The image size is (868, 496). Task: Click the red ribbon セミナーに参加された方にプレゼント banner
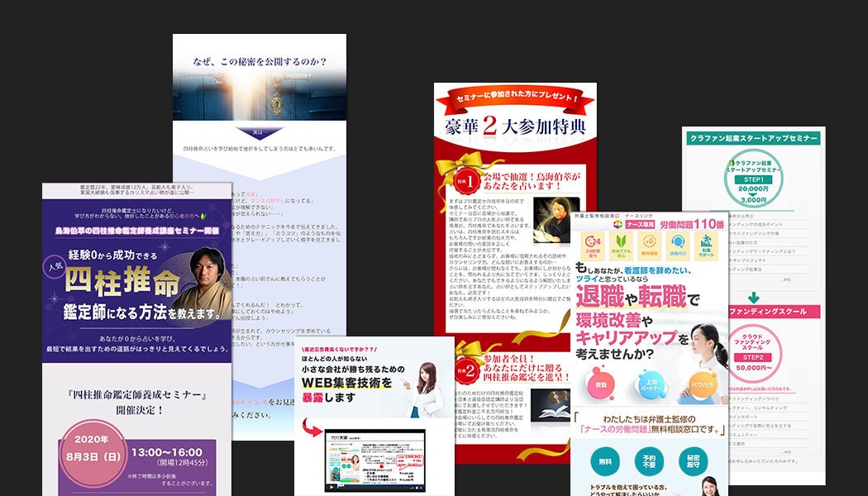point(515,100)
